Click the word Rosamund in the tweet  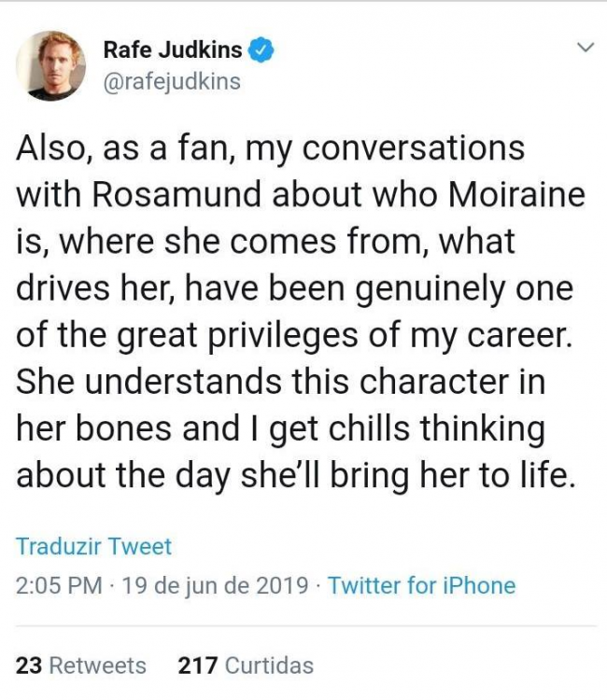point(175,195)
